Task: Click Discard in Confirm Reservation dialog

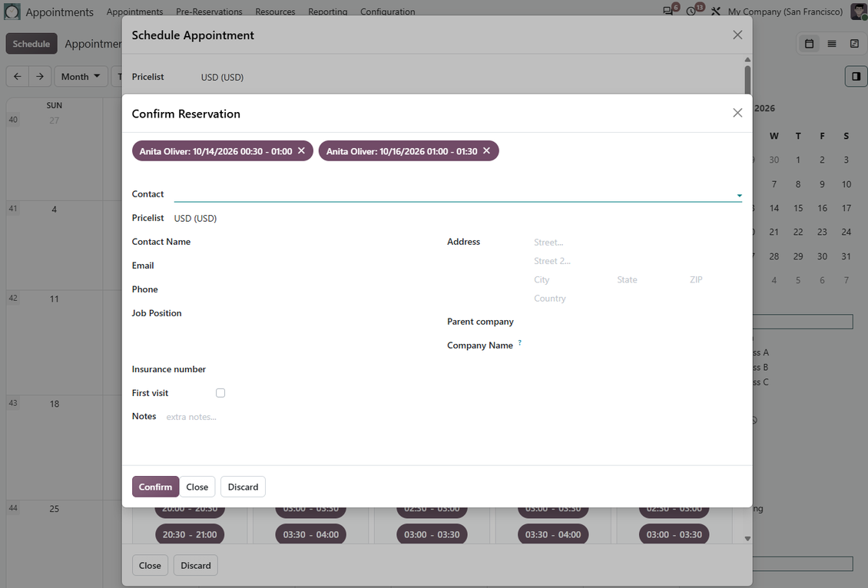Action: tap(243, 487)
